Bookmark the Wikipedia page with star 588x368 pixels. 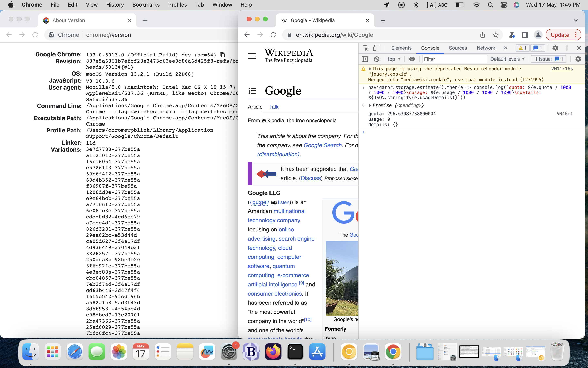[496, 35]
